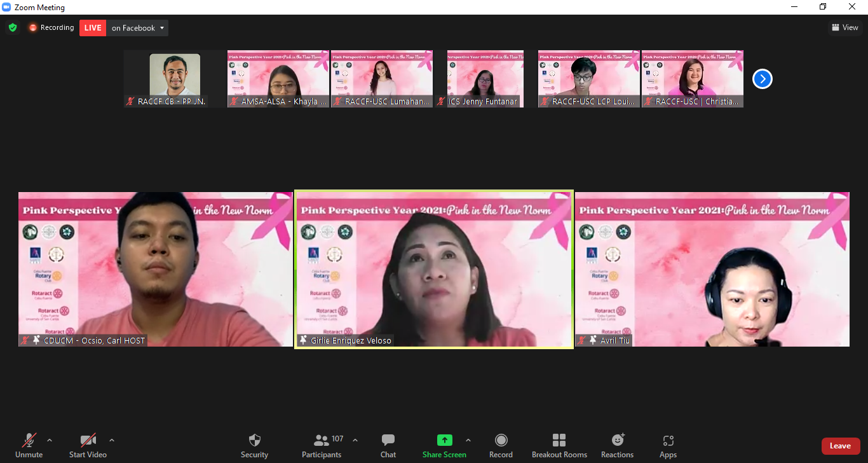Click the Record button icon

pyautogui.click(x=501, y=440)
